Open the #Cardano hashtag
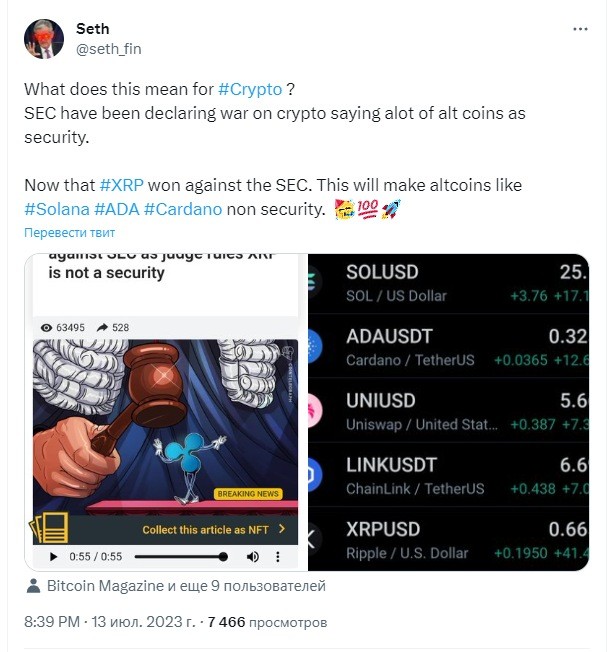The width and height of the screenshot is (607, 652). (183, 209)
